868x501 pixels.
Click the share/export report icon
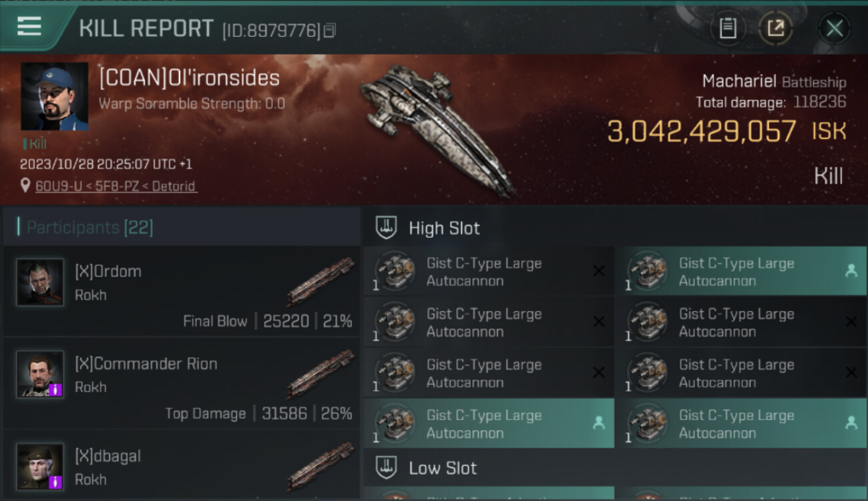coord(775,28)
